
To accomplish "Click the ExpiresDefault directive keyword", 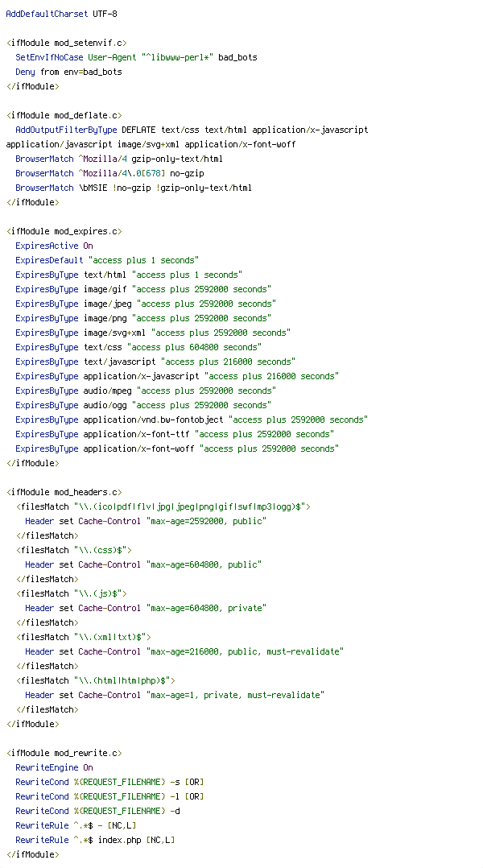I will tap(49, 260).
